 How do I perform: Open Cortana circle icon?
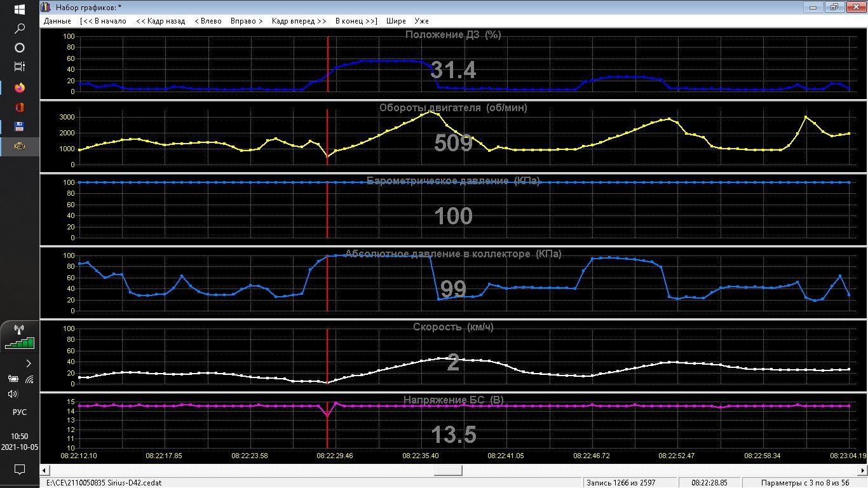tap(20, 48)
